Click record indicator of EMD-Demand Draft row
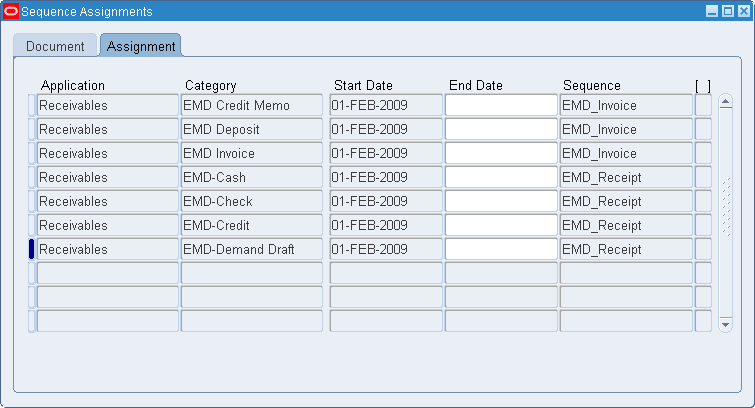Screen dimensions: 755x408 31,250
